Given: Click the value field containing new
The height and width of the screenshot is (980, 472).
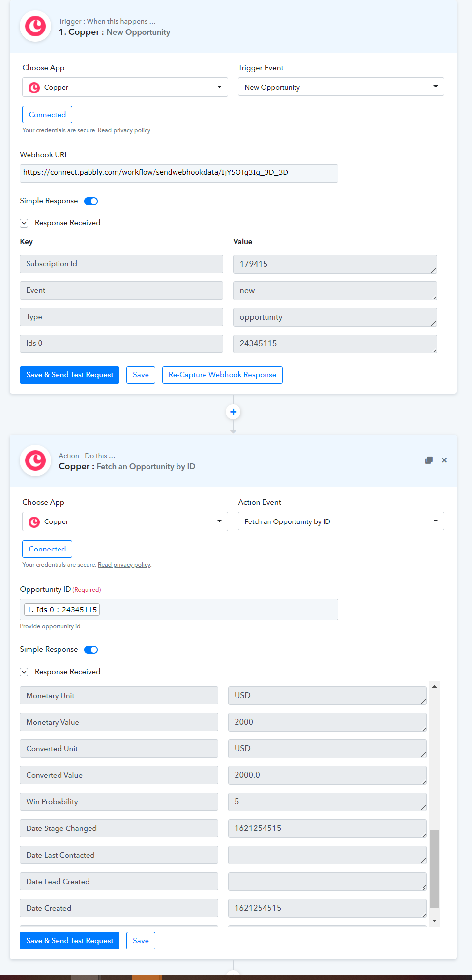Looking at the screenshot, I should [x=335, y=291].
